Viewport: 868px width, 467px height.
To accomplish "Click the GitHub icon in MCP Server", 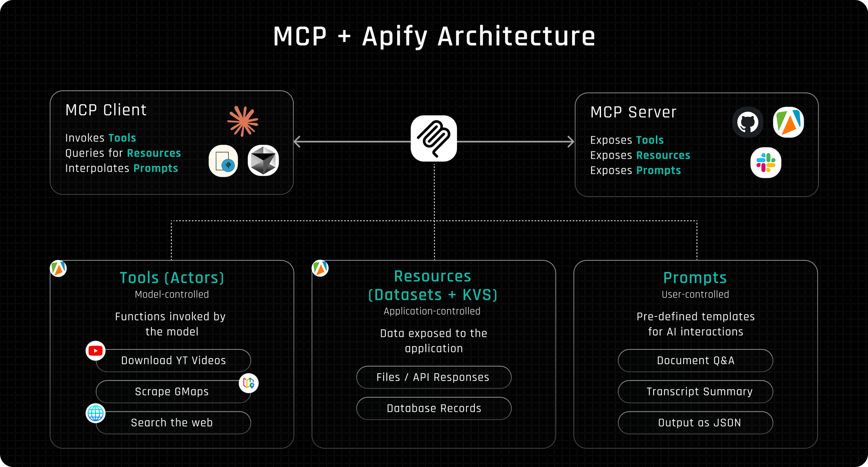I will 748,122.
